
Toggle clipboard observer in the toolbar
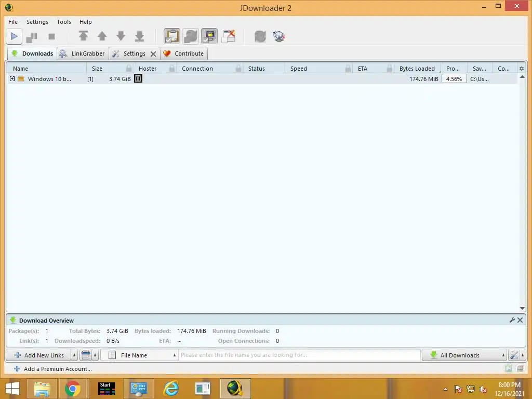(171, 36)
